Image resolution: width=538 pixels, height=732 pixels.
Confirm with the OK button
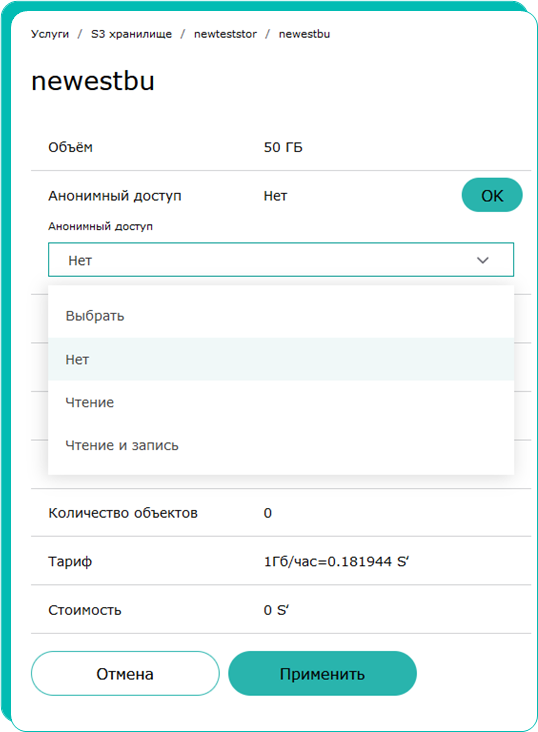coord(492,195)
